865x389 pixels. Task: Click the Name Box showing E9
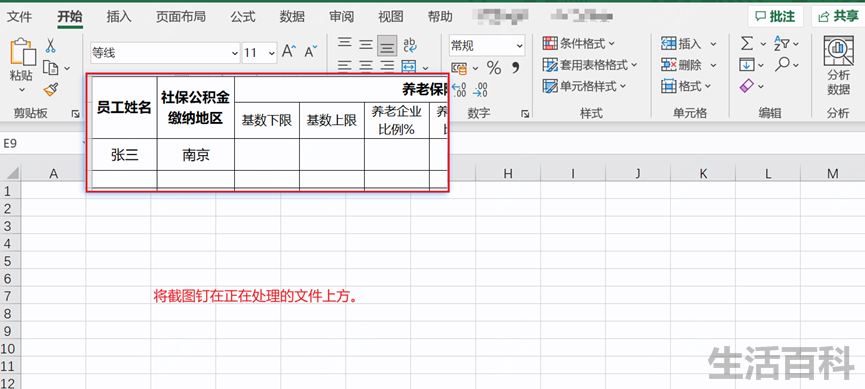click(42, 143)
